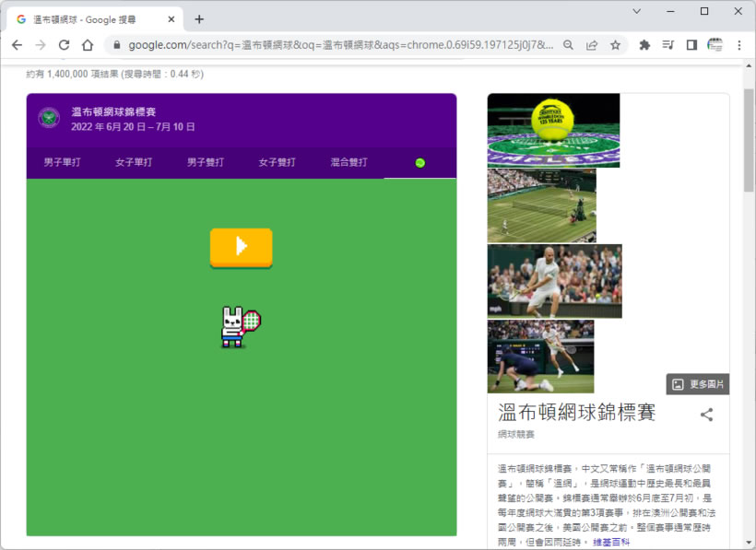
Task: Click the Wimbledon logo in the purple header
Action: tap(49, 118)
